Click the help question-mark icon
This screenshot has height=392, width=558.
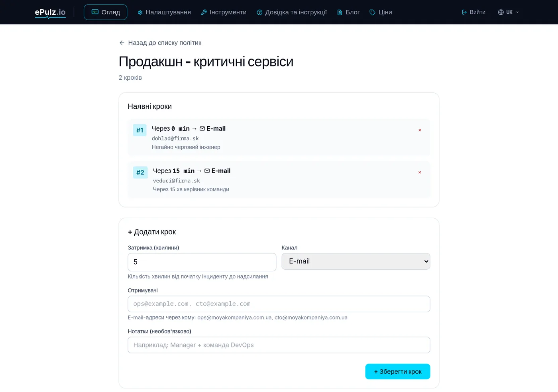pyautogui.click(x=259, y=12)
